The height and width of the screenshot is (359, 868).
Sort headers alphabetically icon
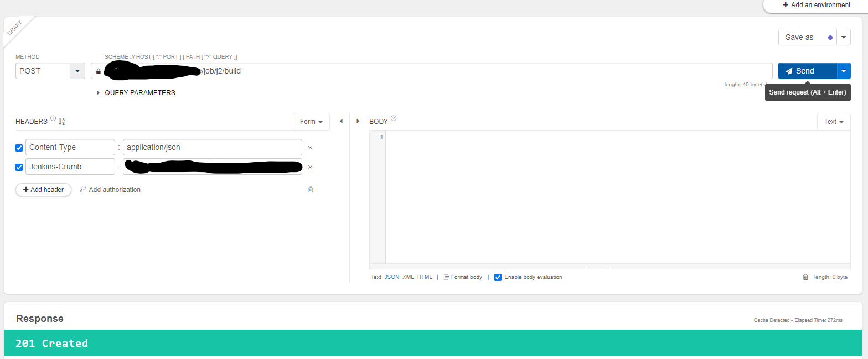(x=62, y=122)
